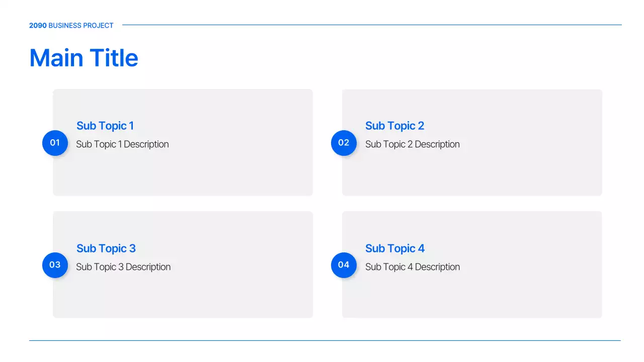644x362 pixels.
Task: Select the Sub Topic 4 Description text
Action: [x=413, y=267]
